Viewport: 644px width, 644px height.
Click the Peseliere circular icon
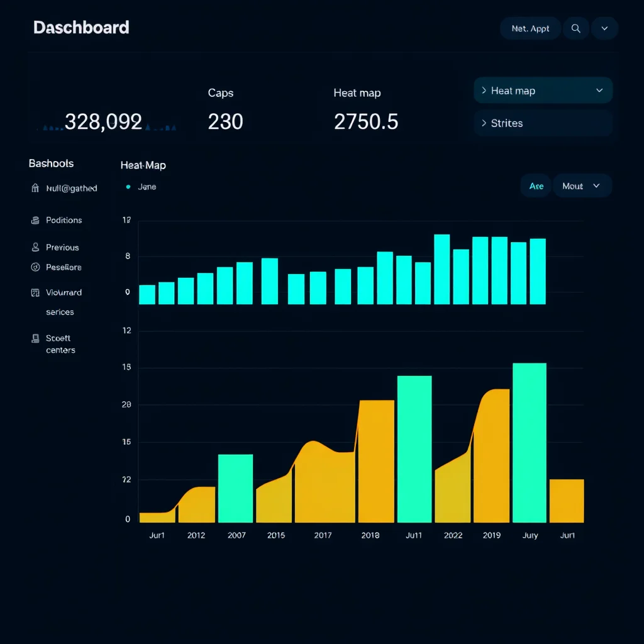pyautogui.click(x=35, y=267)
